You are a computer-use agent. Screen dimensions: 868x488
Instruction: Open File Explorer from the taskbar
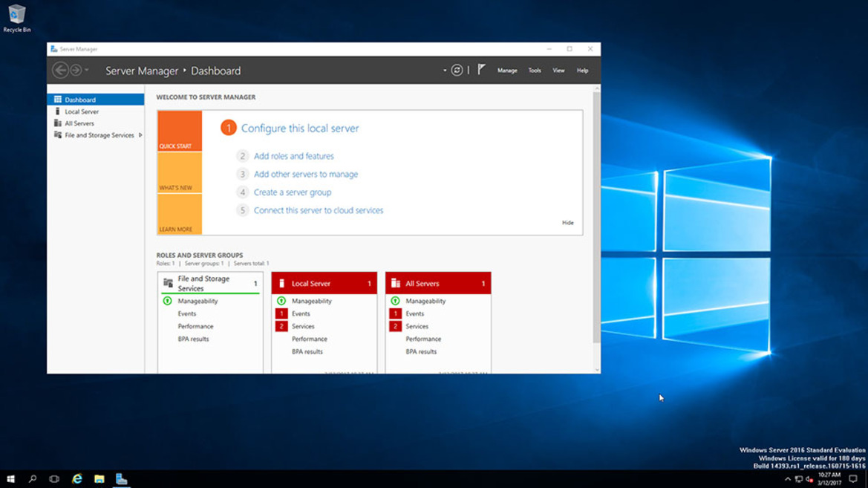tap(99, 479)
